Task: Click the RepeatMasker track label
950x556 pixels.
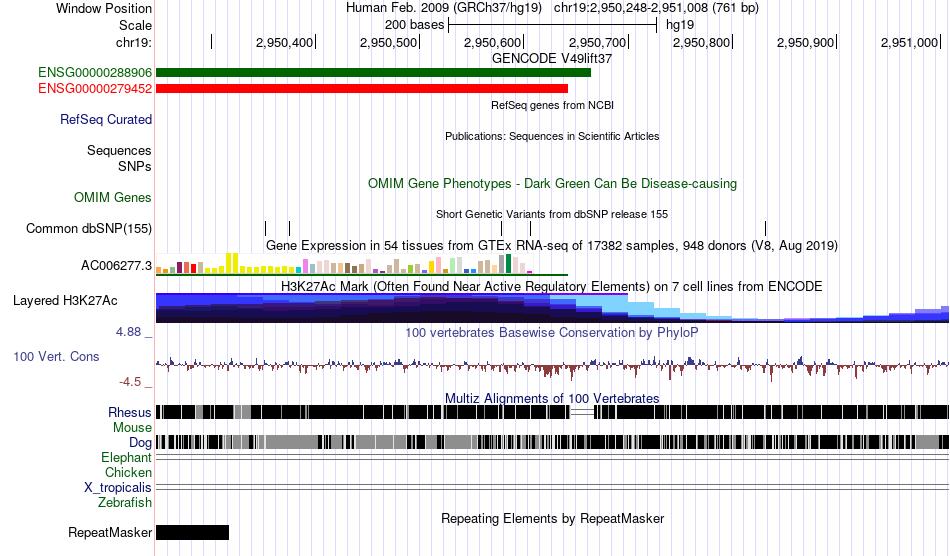Action: (x=110, y=532)
